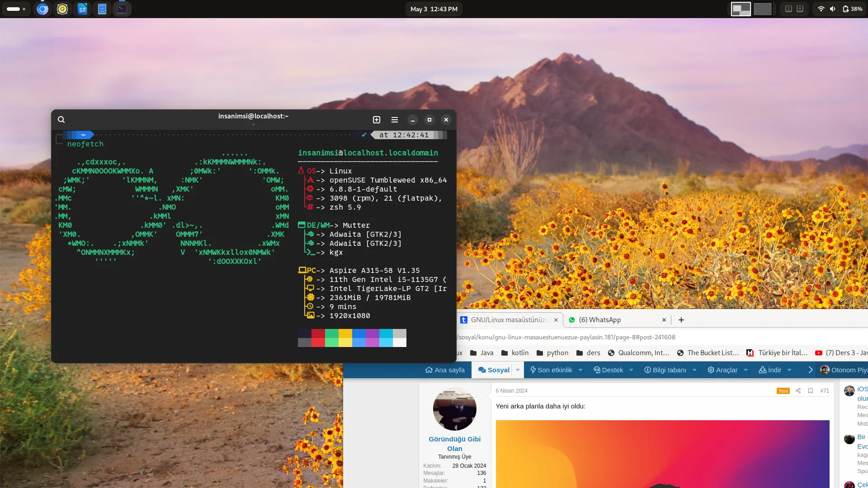Screen dimensions: 868x488
Task: Open Wi-Fi status icon in system tray
Action: coord(821,9)
